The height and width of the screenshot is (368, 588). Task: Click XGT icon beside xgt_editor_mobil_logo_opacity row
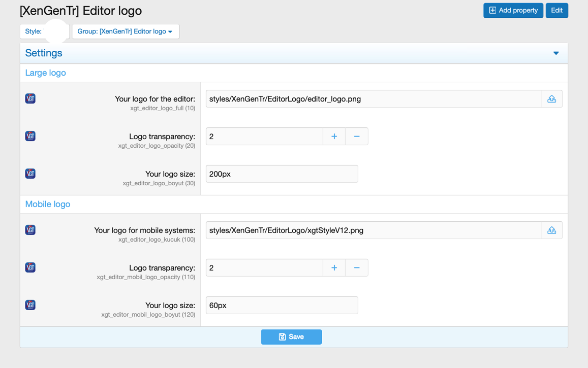click(30, 267)
